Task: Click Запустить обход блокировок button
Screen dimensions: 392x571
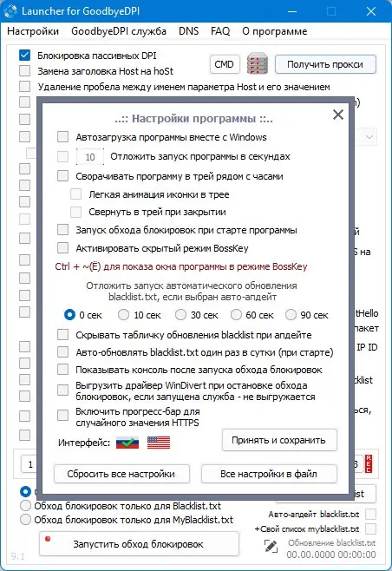Action: [x=139, y=544]
